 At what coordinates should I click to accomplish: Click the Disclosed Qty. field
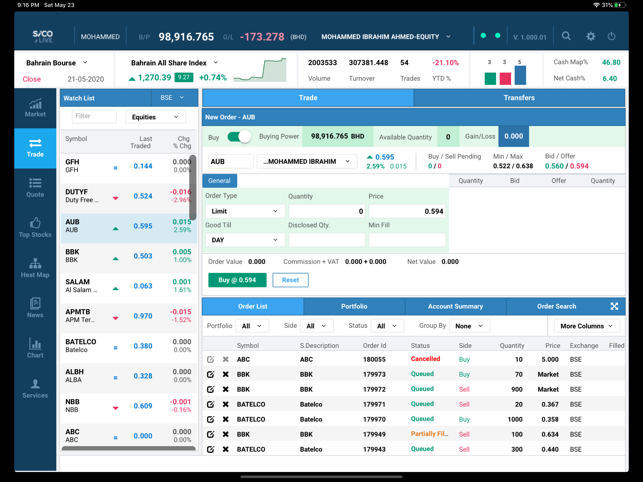[x=327, y=240]
